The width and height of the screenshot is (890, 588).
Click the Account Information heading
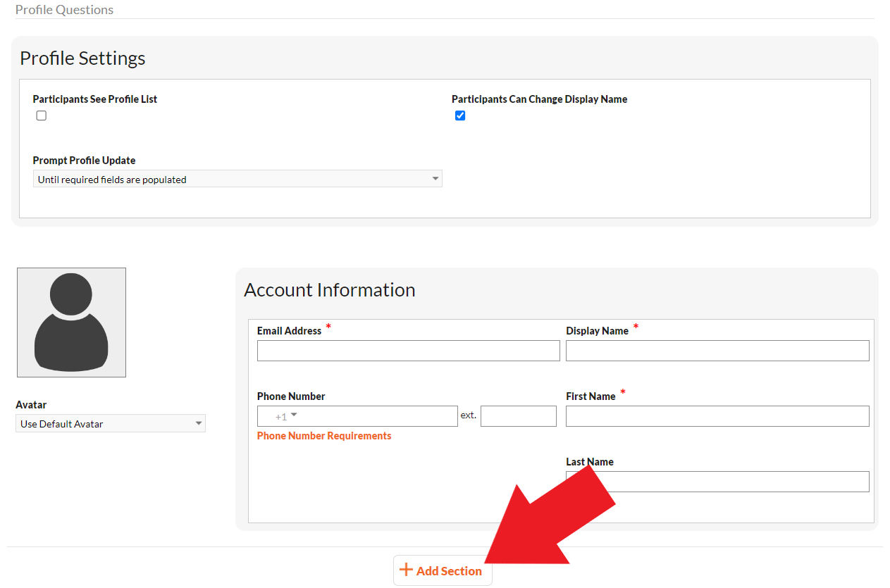(x=330, y=289)
